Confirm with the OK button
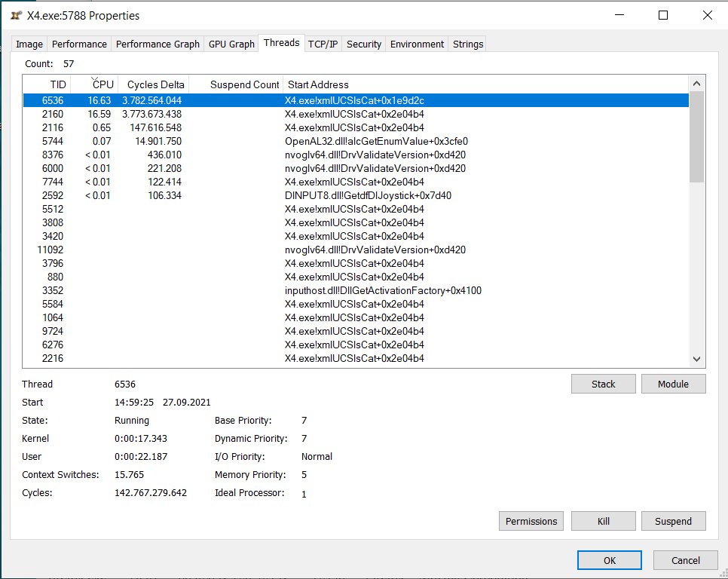Screen dimensions: 728x579 pyautogui.click(x=609, y=560)
